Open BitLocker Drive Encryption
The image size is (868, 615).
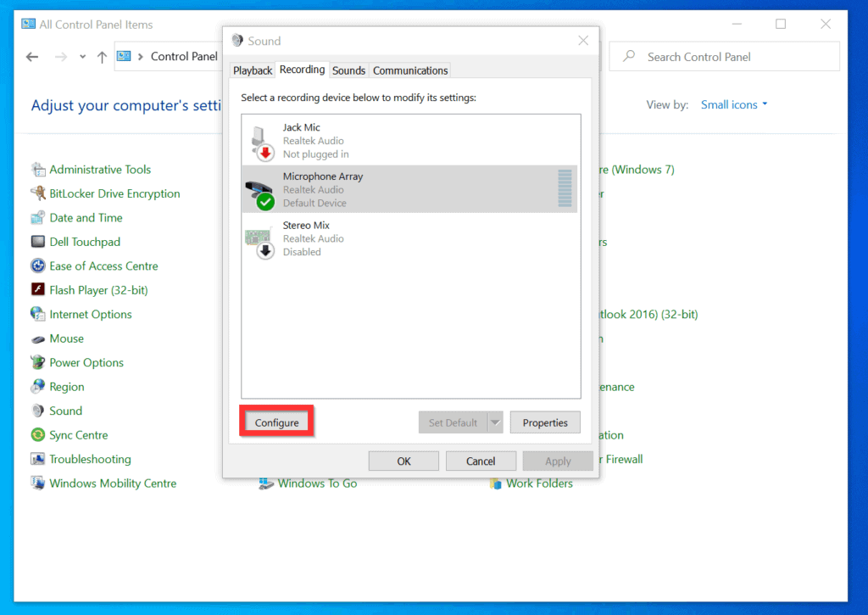[x=113, y=193]
